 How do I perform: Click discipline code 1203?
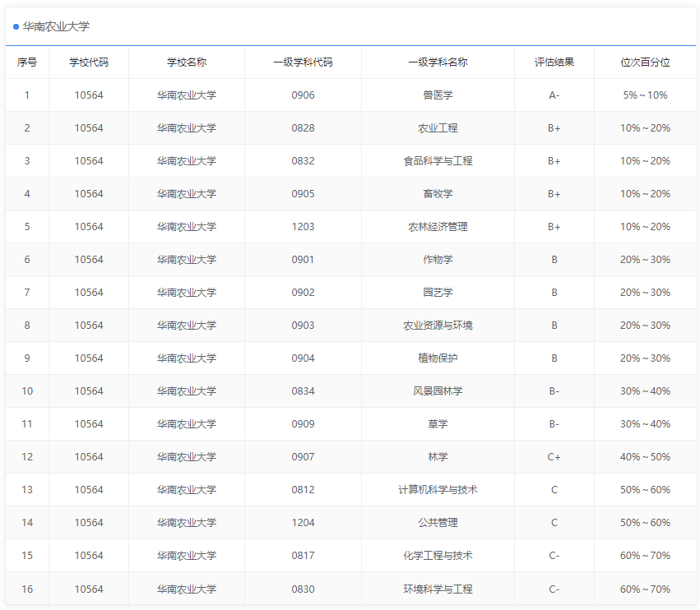click(304, 227)
